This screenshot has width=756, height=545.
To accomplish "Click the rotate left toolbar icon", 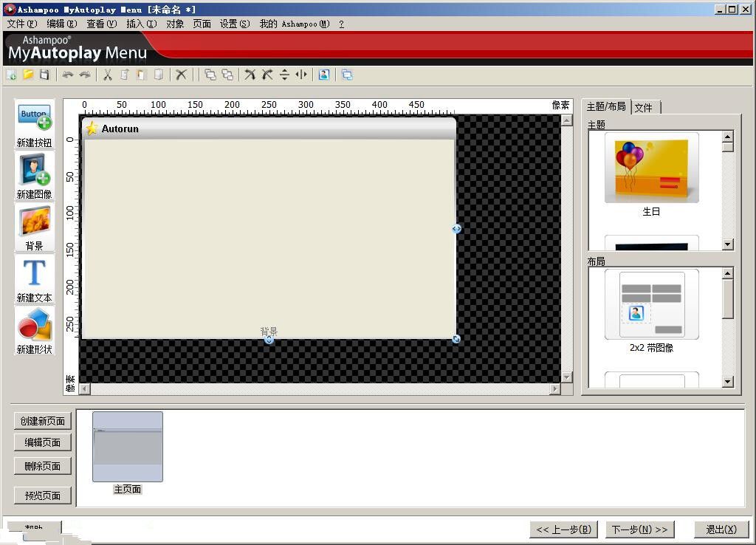I will coord(250,75).
